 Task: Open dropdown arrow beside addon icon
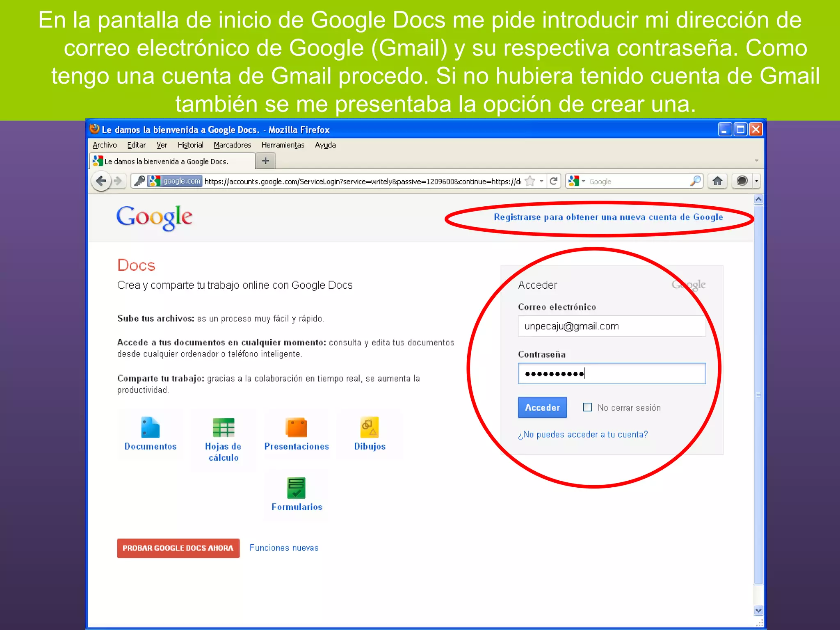[x=757, y=181]
